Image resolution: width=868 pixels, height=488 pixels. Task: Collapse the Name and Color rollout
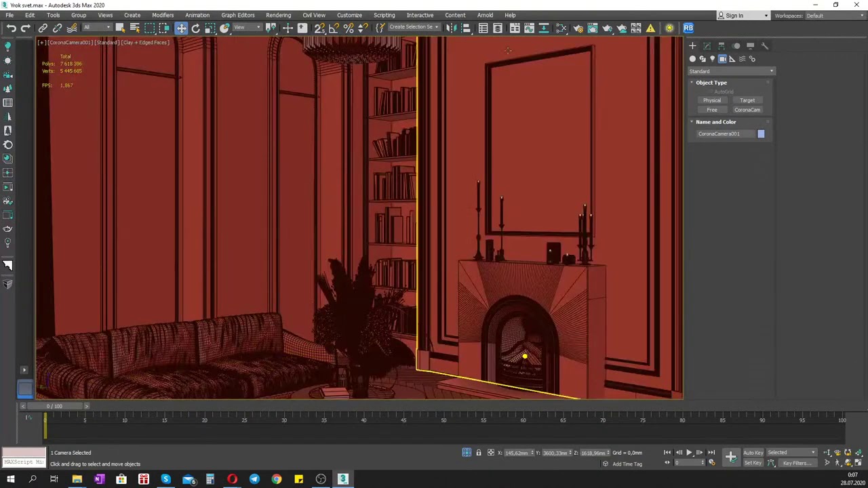pyautogui.click(x=715, y=122)
